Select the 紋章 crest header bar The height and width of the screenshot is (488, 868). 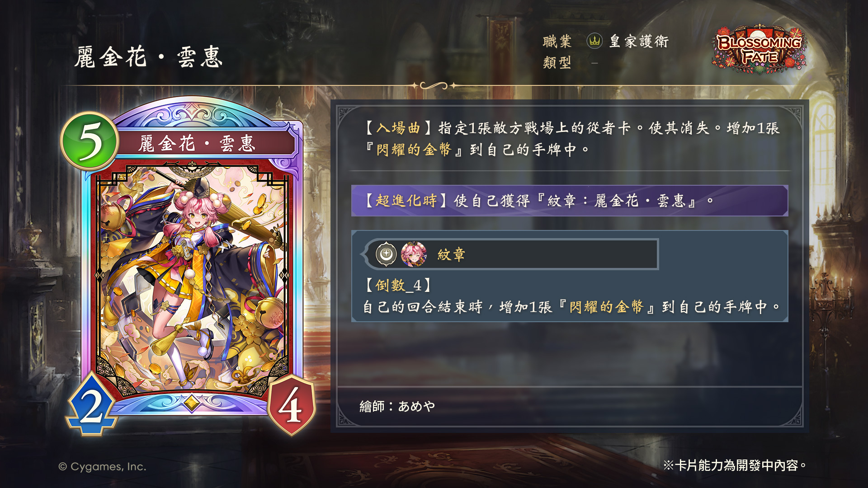[511, 254]
